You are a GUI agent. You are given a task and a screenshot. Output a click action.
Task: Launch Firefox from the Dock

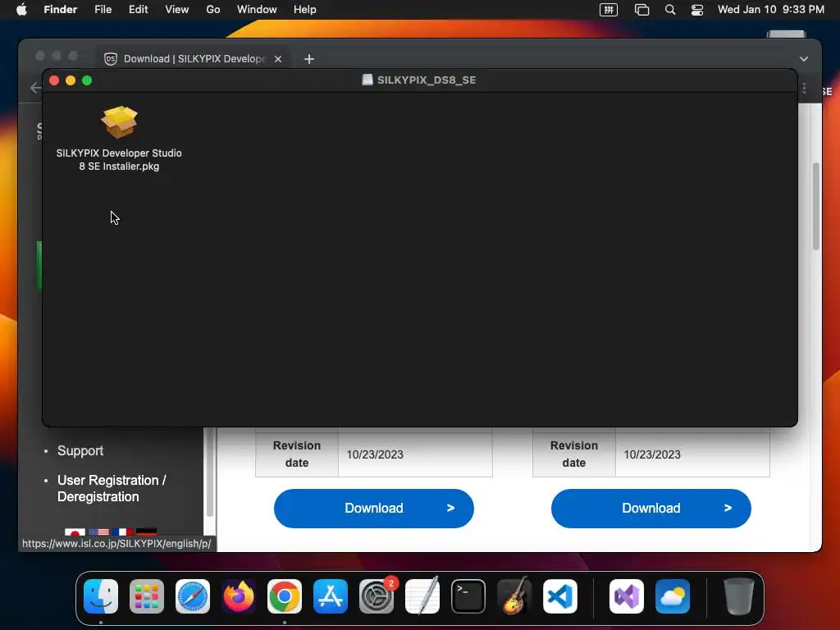click(239, 596)
